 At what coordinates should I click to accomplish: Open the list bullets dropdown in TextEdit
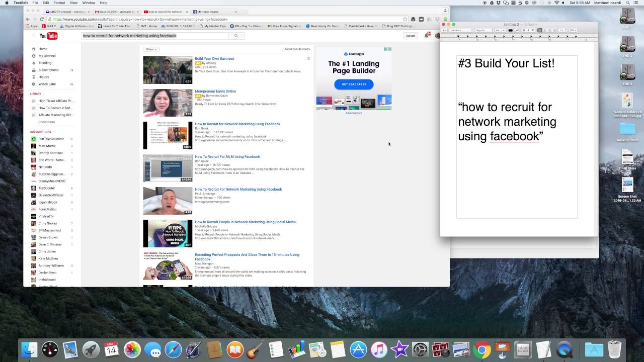[x=573, y=30]
